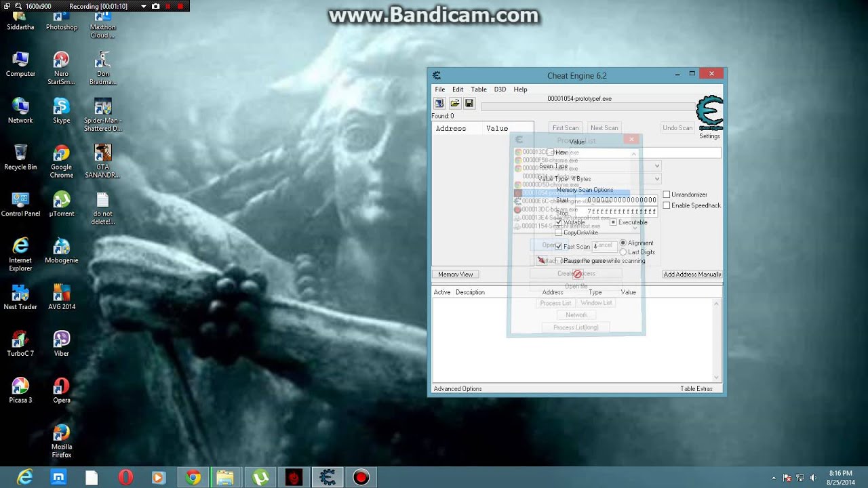Viewport: 868px width, 488px height.
Task: Open the Mozilla Firefox desktop icon
Action: pos(62,441)
